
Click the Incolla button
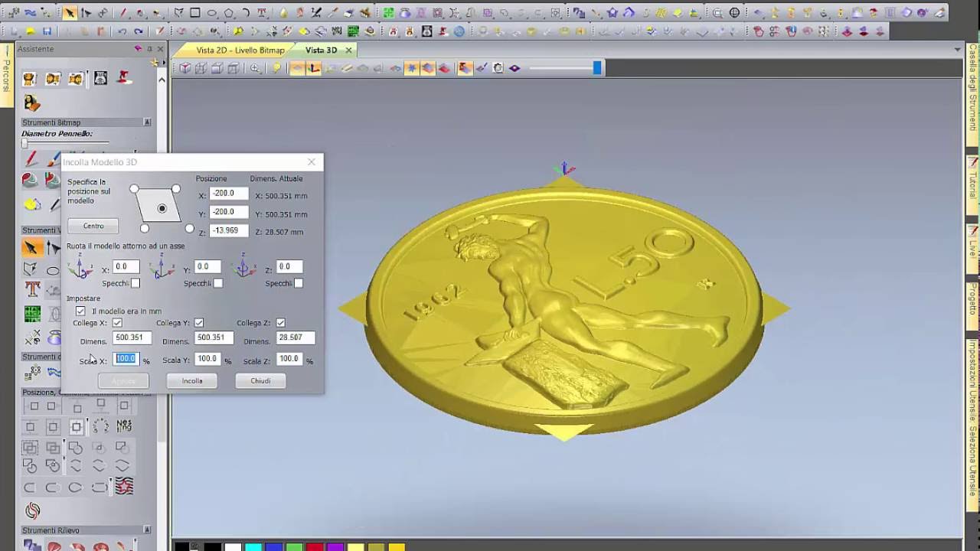(192, 380)
